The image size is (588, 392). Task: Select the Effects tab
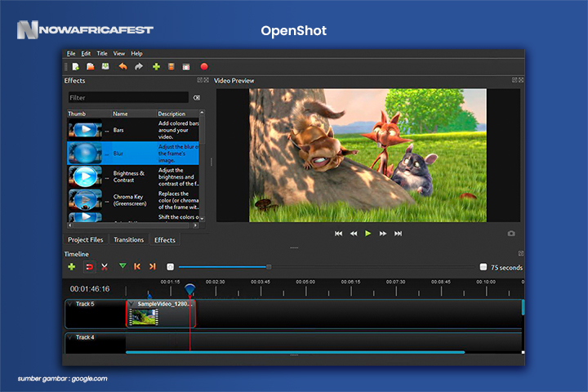(165, 240)
